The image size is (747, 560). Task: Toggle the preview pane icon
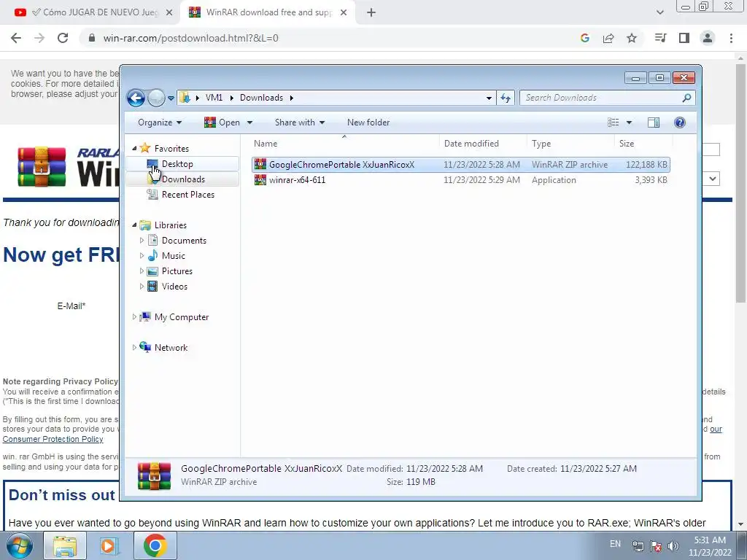click(654, 122)
